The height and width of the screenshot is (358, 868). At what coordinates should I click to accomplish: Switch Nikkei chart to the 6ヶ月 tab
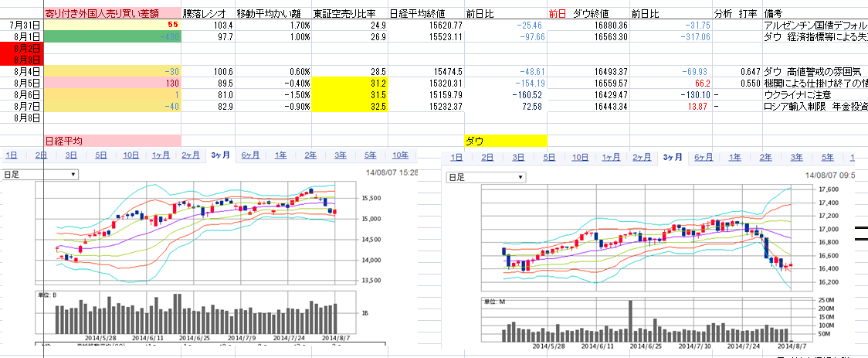point(250,155)
